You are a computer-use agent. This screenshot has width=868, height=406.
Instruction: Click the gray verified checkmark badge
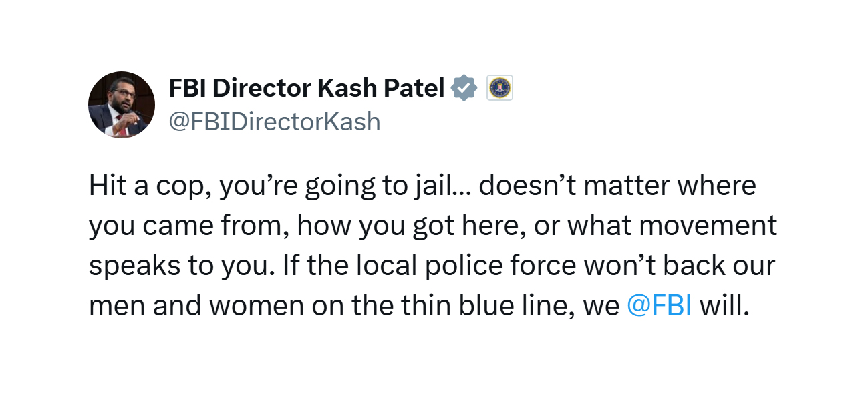coord(464,88)
